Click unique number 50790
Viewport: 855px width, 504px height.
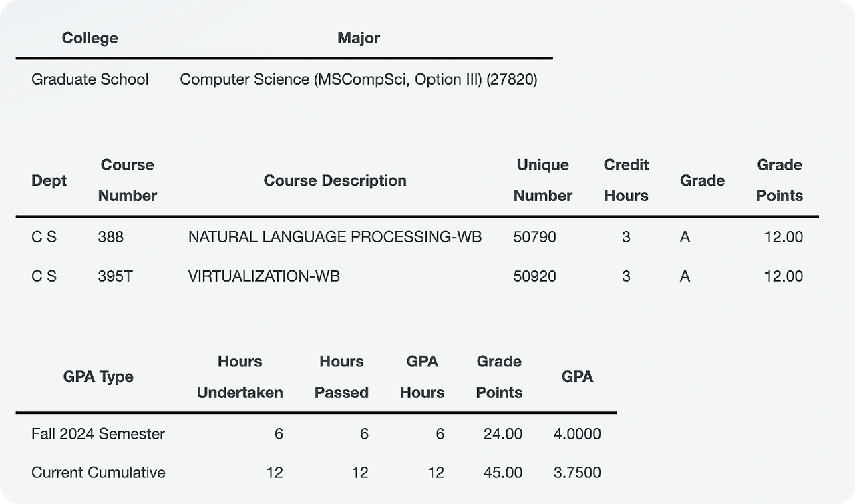pos(534,237)
